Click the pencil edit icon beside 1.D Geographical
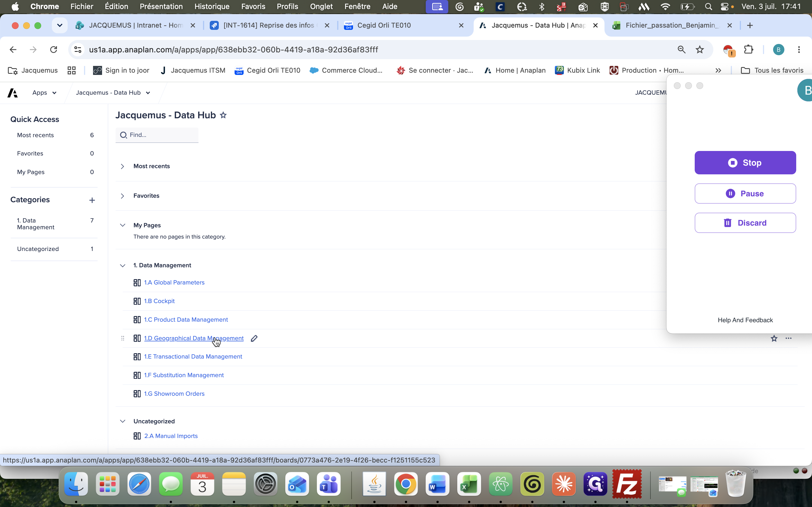 click(254, 338)
